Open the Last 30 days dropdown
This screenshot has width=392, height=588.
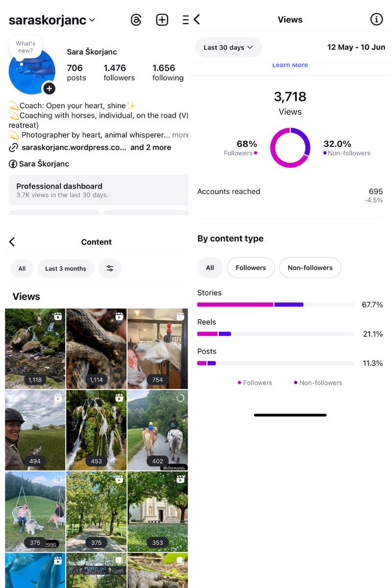(x=228, y=48)
